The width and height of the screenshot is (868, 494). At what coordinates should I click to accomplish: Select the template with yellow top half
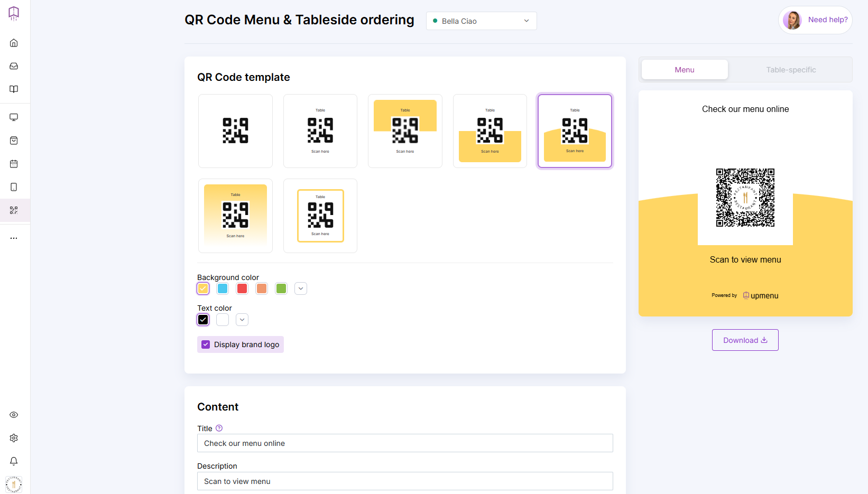click(x=405, y=131)
